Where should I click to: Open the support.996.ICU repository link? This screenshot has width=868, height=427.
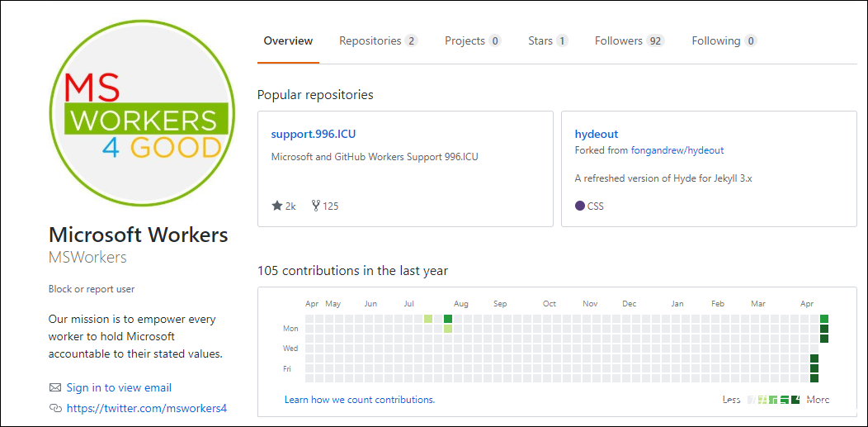coord(314,134)
